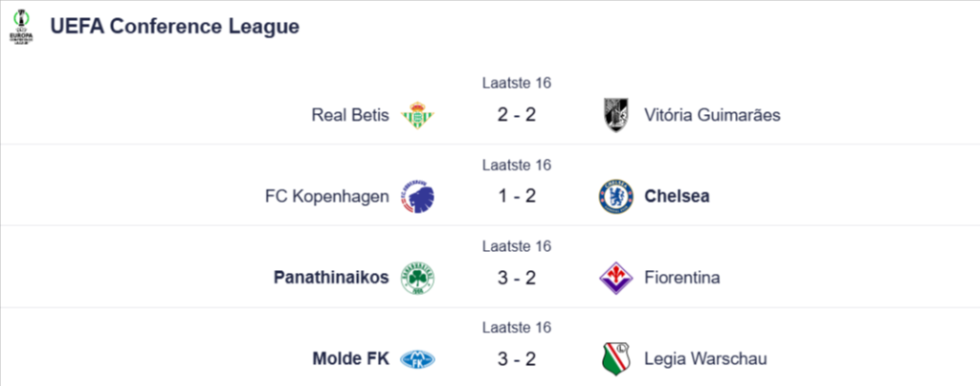980x386 pixels.
Task: Click the Legia Warschau club crest
Action: click(616, 359)
